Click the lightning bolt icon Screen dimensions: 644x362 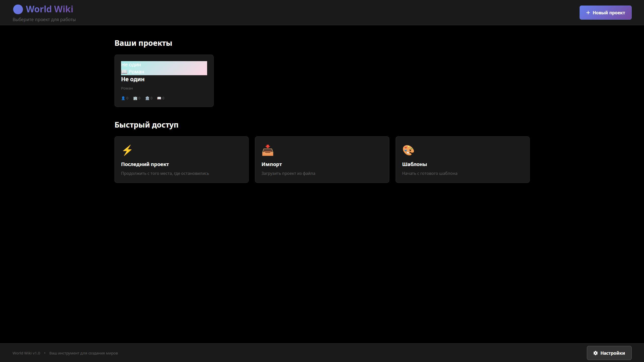pyautogui.click(x=127, y=150)
